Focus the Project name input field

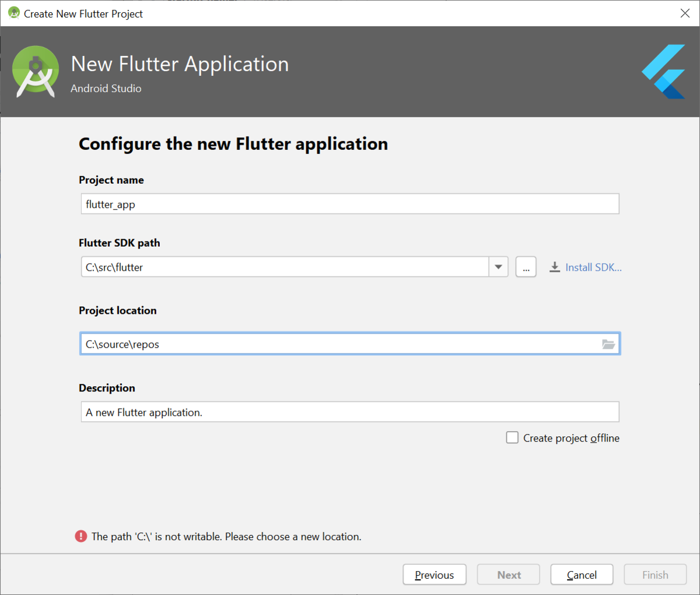coord(350,204)
